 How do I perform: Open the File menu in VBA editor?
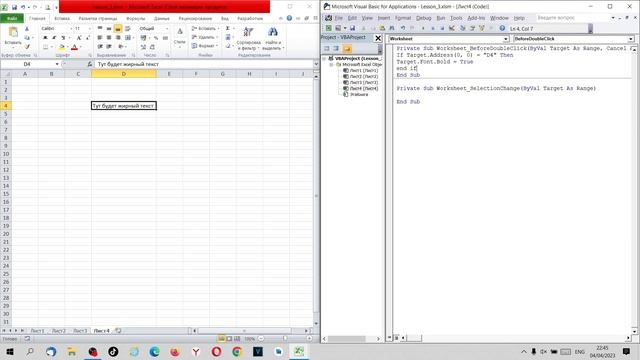tap(338, 18)
